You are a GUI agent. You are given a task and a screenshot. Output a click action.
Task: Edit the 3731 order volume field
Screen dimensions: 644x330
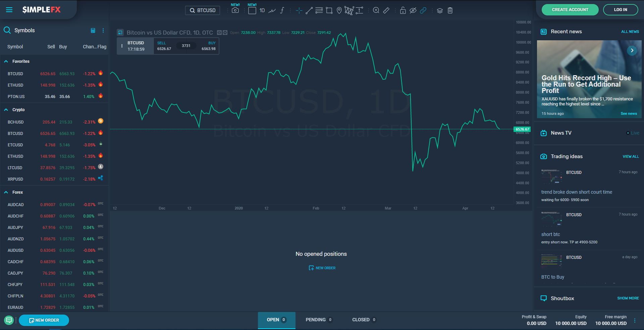186,46
